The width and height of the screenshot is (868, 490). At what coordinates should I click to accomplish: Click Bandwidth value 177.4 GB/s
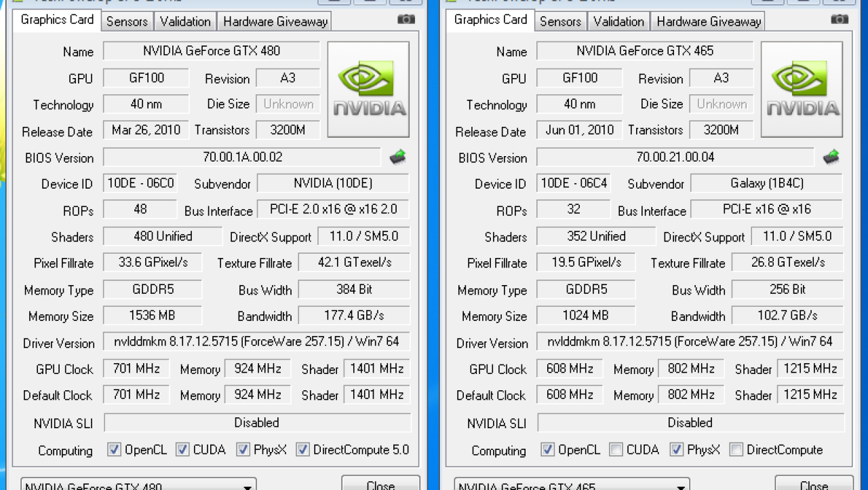354,316
